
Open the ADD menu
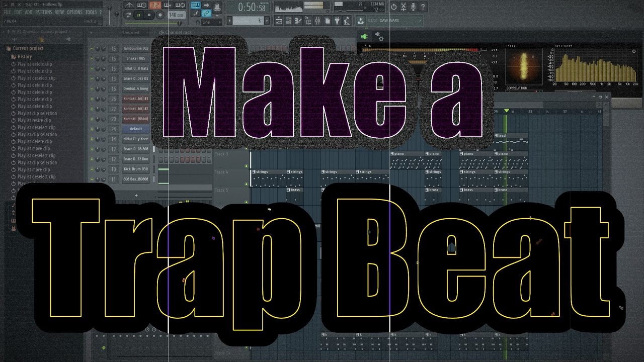29,12
